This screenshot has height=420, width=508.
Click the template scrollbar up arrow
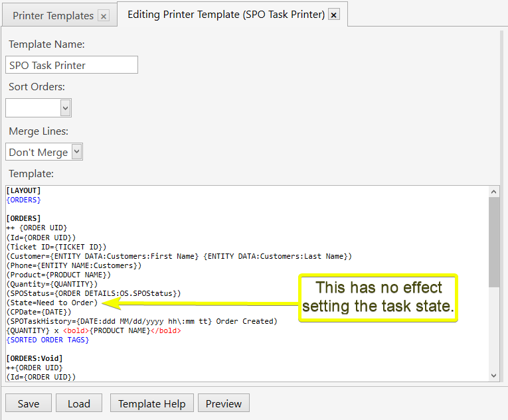coord(493,192)
